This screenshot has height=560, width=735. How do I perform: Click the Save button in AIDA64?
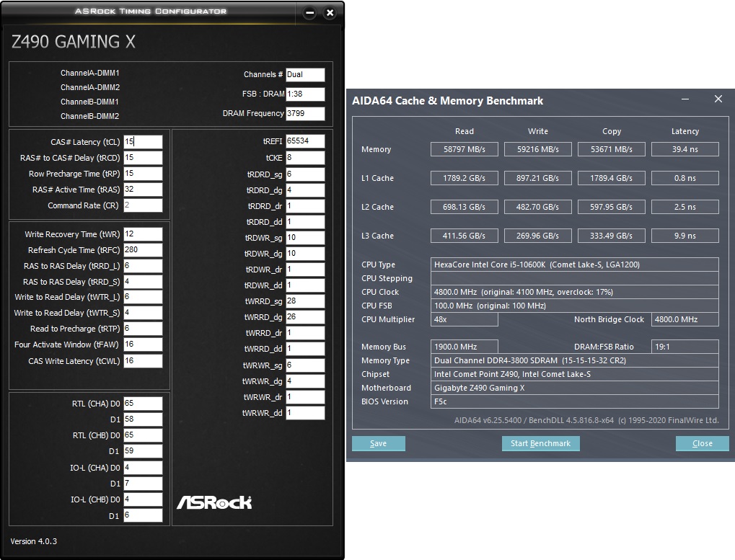click(378, 443)
